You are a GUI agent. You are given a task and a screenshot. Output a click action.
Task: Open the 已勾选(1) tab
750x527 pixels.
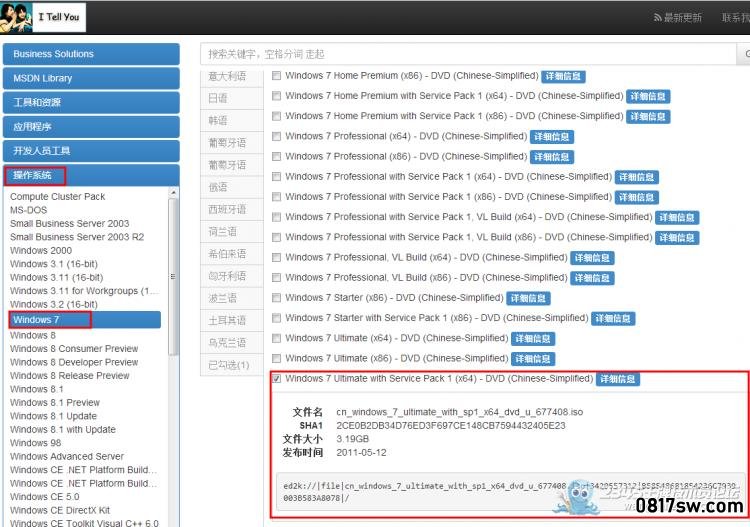tap(232, 365)
